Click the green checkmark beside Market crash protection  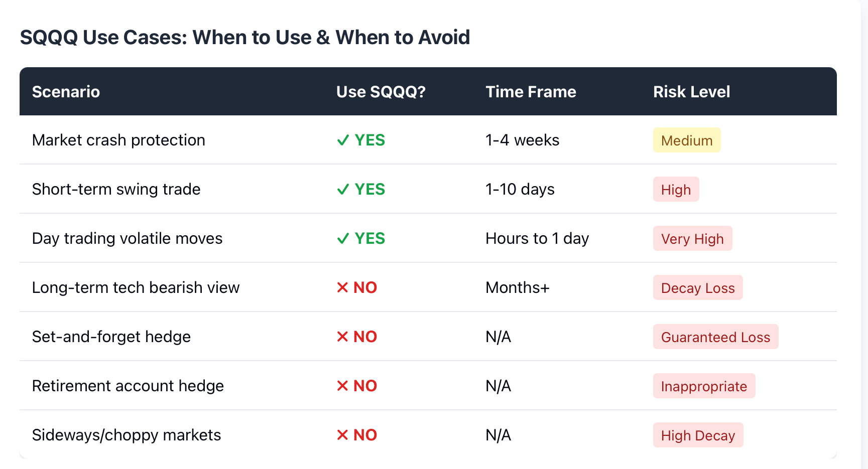pos(343,140)
